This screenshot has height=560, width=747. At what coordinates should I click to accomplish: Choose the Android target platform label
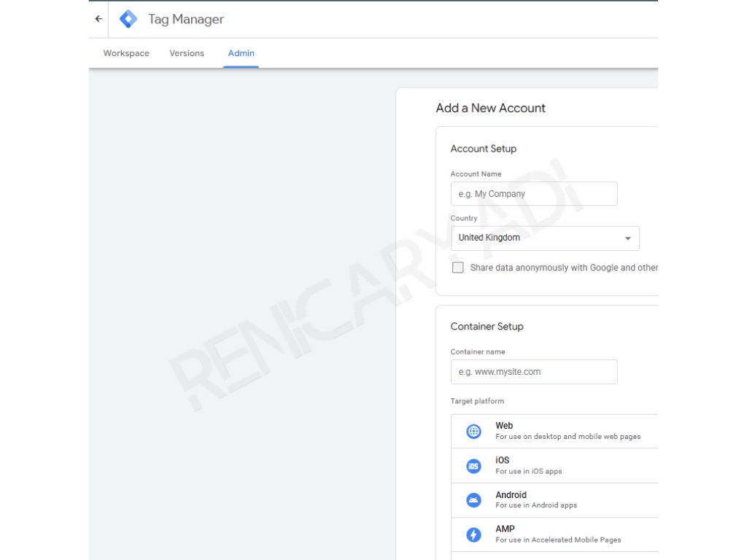click(511, 495)
